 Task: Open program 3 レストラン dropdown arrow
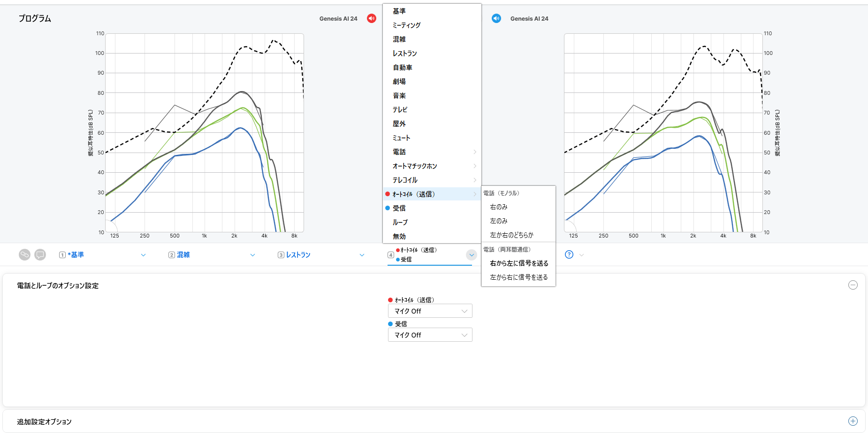(x=362, y=255)
